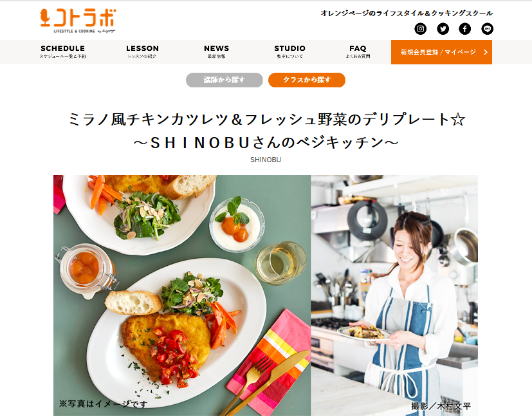Open the Twitter social icon
532x419 pixels.
click(443, 29)
